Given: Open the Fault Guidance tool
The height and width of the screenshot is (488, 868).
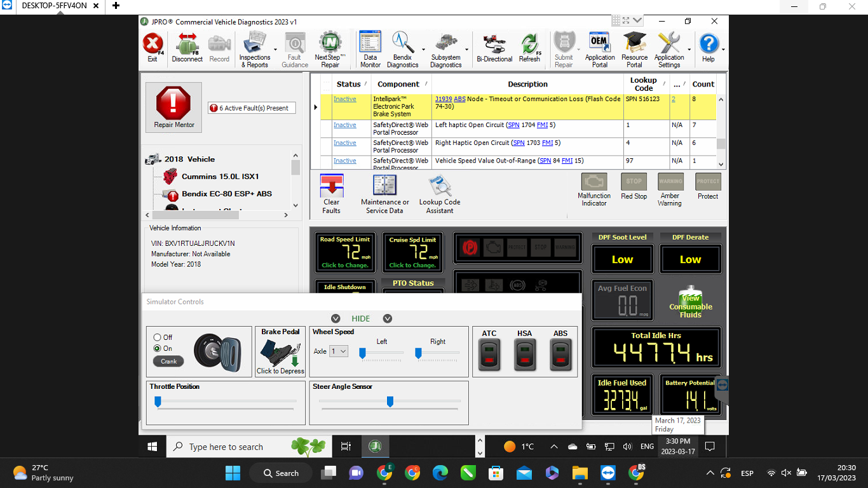Looking at the screenshot, I should pos(294,48).
